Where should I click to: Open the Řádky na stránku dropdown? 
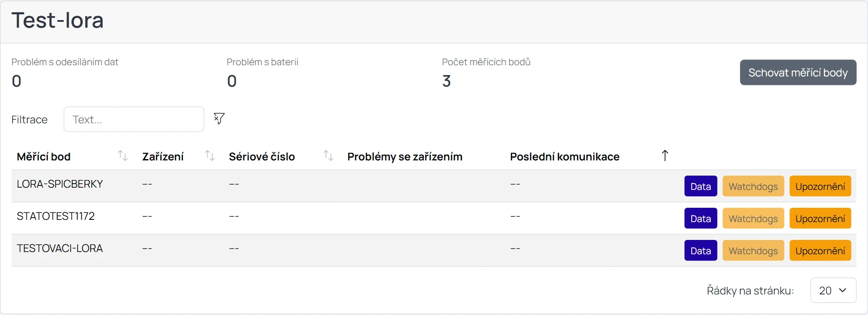[x=833, y=290]
